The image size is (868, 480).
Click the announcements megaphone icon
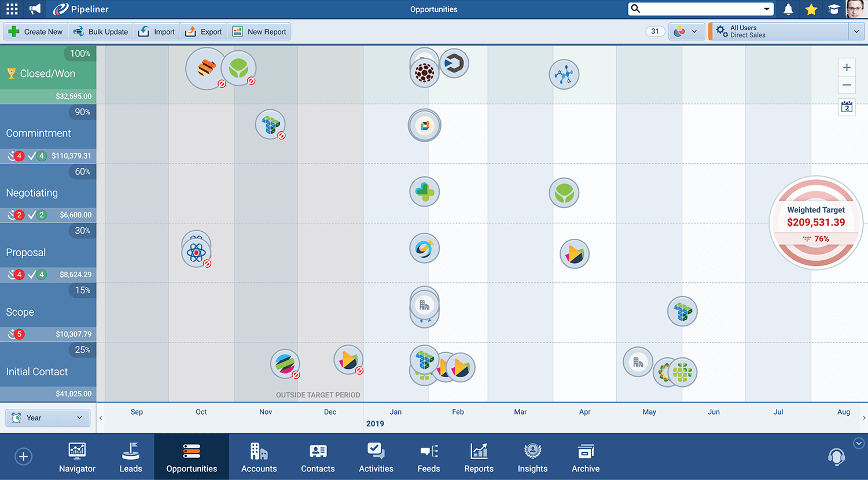tap(35, 9)
